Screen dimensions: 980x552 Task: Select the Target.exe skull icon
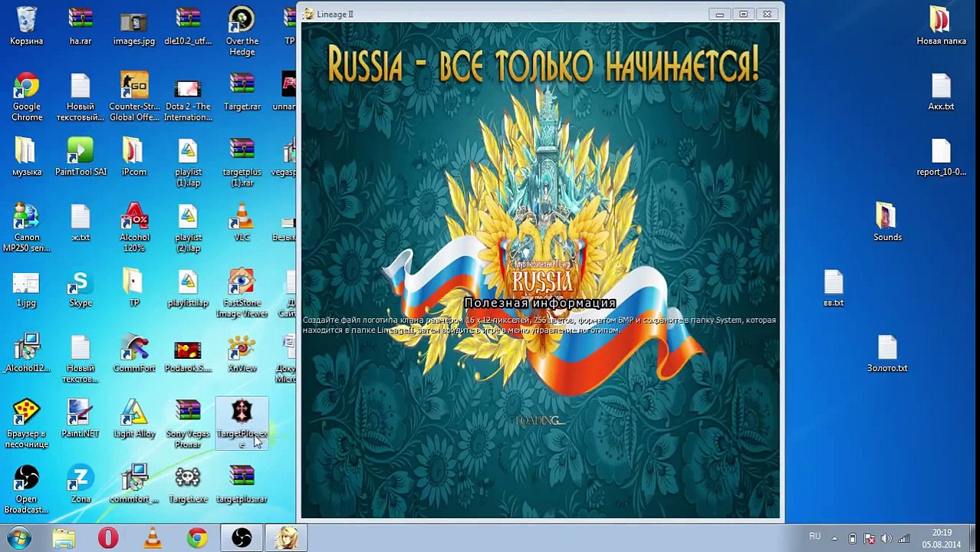click(188, 485)
